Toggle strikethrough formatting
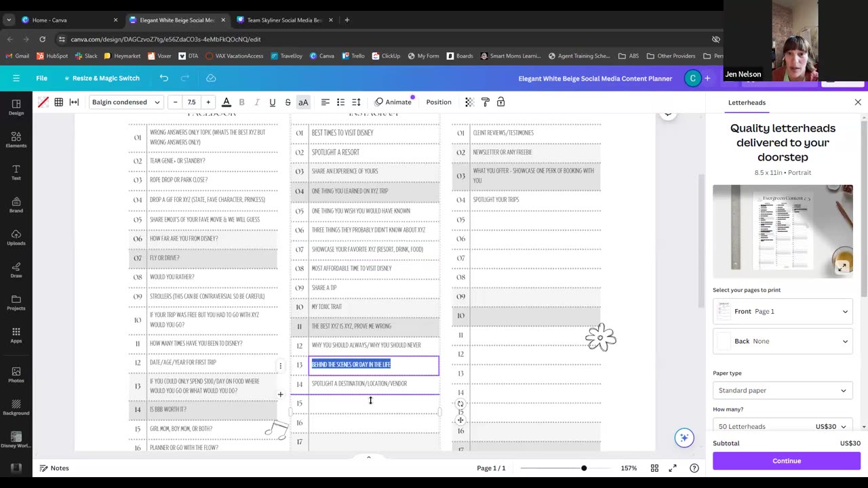Screen dimensions: 868x488 (x=288, y=102)
